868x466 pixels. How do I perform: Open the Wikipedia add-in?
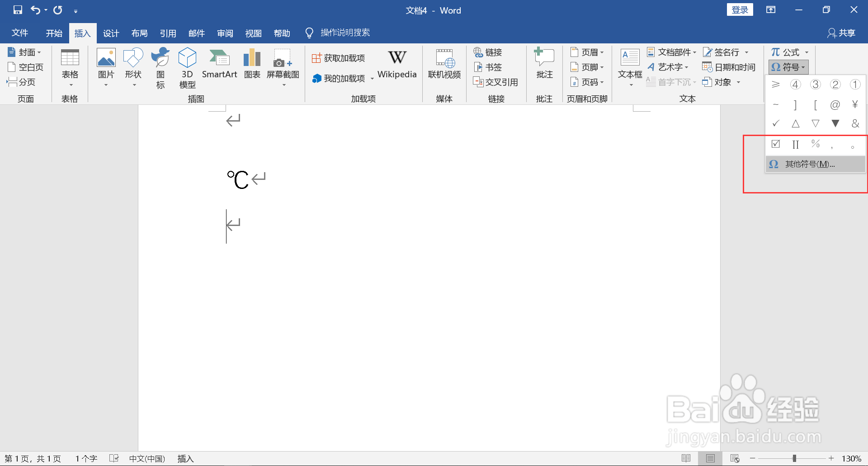(x=397, y=65)
